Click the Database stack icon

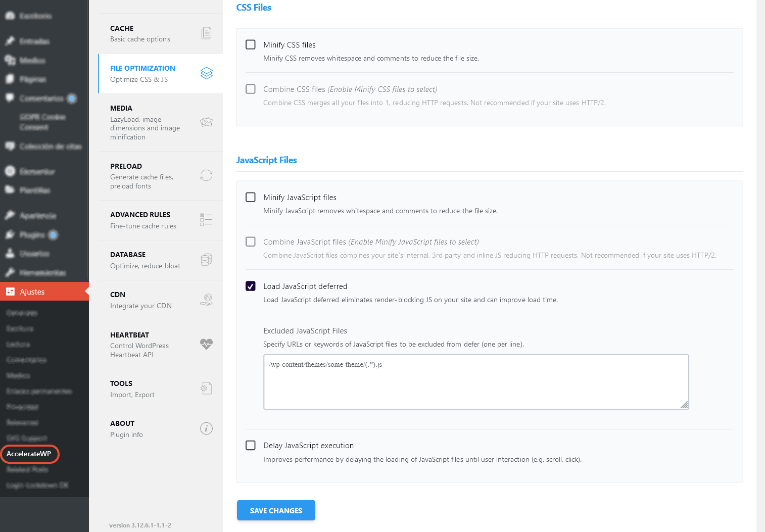(206, 259)
